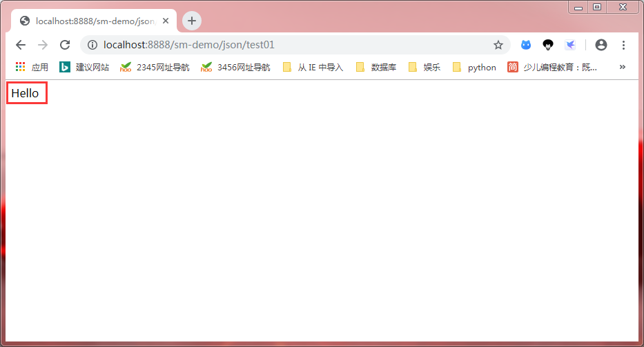The height and width of the screenshot is (347, 644).
Task: Open the 数据库 bookmark folder
Action: tap(376, 67)
